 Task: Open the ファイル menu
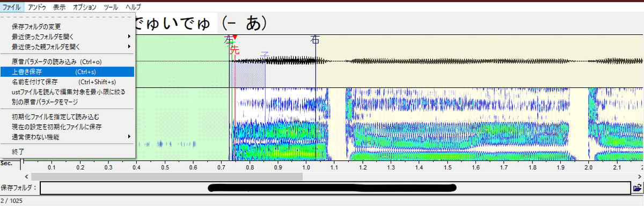(12, 7)
